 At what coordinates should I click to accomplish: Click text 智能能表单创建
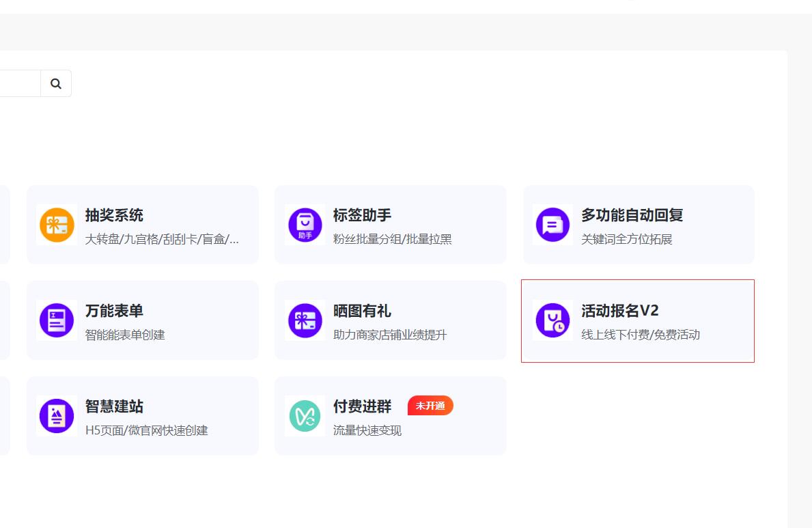coord(125,335)
